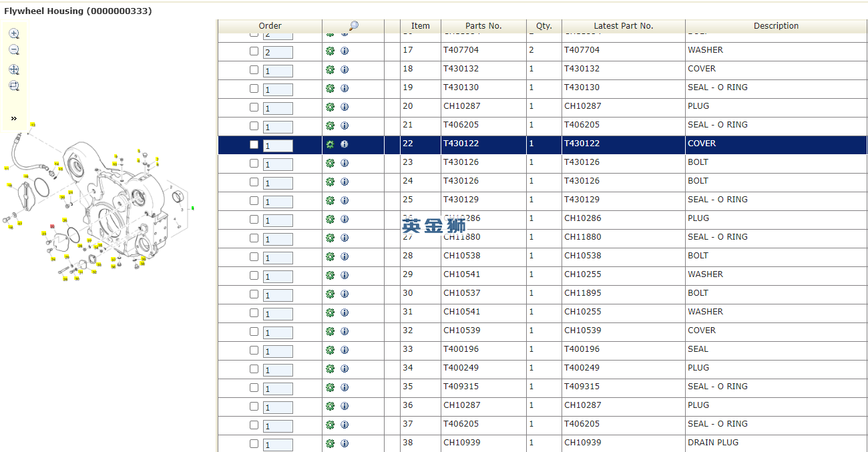Open info icon for item 17 washer
Viewport: 868px width, 452px height.
point(345,51)
